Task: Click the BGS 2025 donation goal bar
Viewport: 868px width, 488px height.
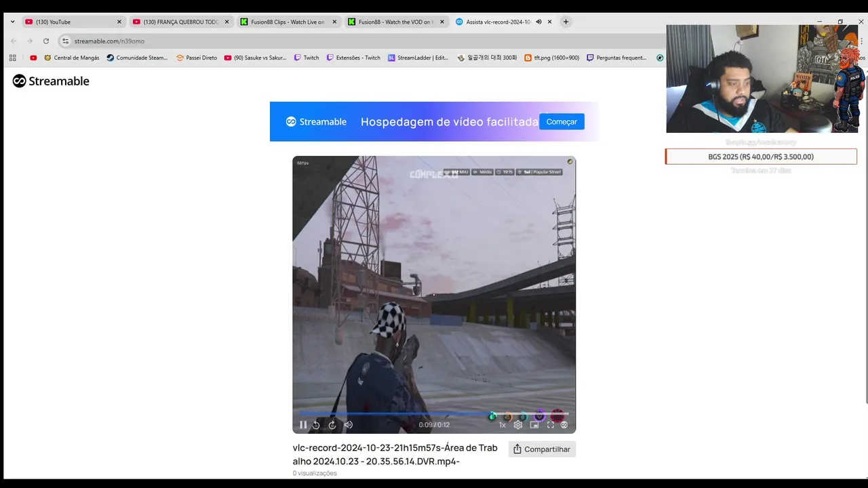Action: 761,157
